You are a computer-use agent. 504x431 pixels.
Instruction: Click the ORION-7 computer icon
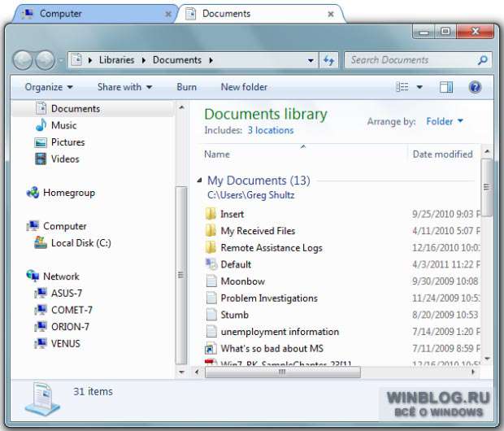[x=41, y=326]
